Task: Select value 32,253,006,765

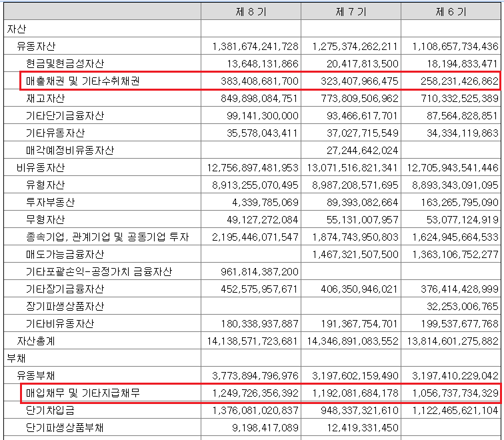Action: coord(463,307)
